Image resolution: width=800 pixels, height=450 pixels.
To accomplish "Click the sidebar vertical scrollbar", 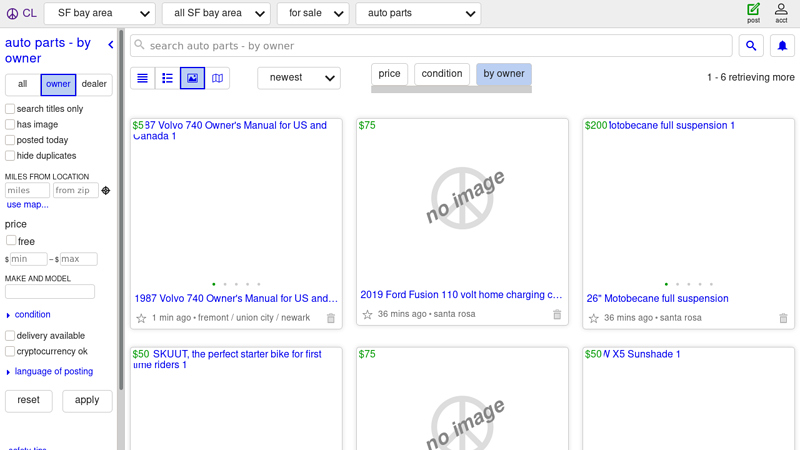I will coord(121,209).
